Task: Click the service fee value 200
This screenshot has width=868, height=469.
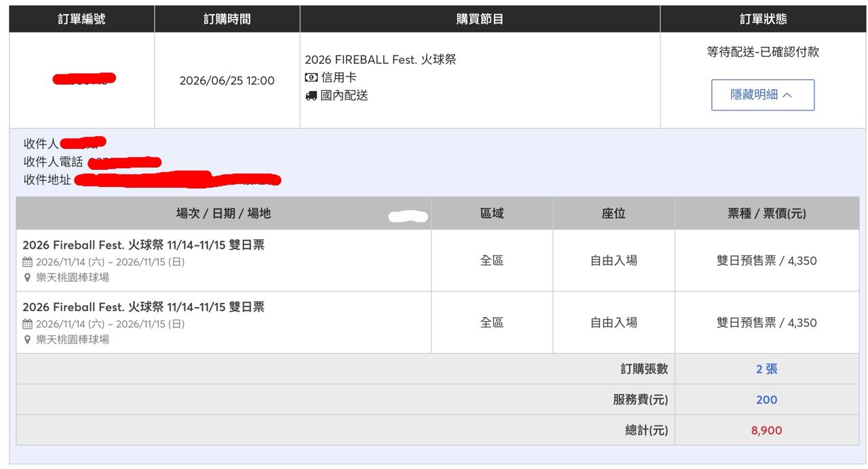Action: pos(767,400)
